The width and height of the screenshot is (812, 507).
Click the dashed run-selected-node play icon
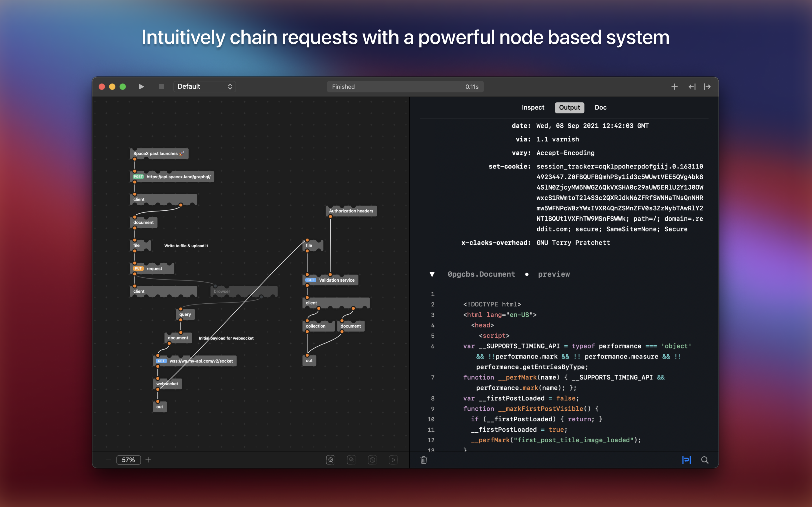click(393, 460)
